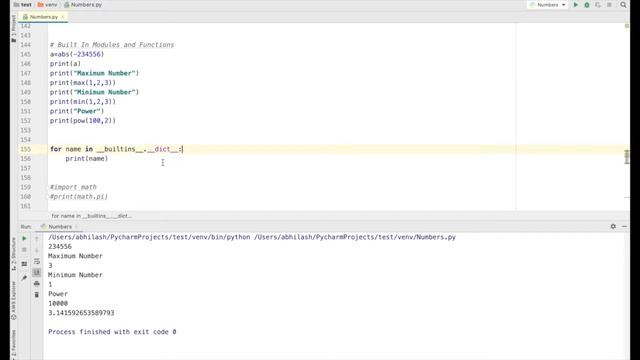Open the Structure tool window tab

tap(13, 254)
